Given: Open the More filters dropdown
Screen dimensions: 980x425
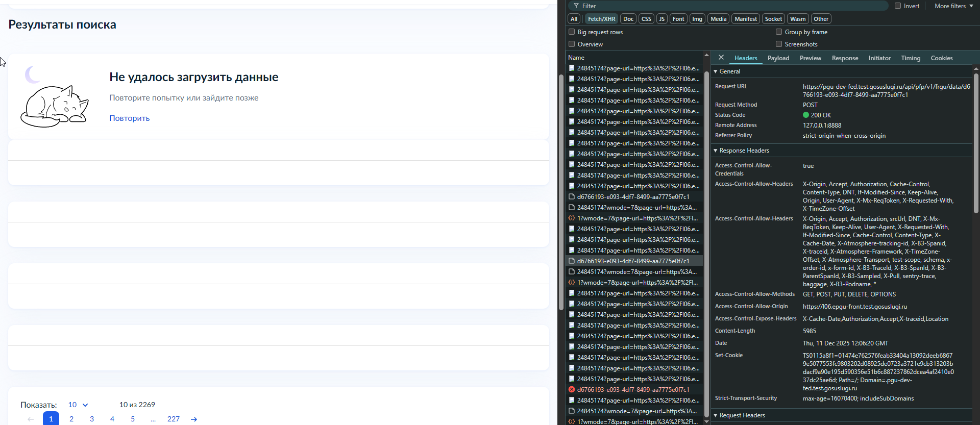Looking at the screenshot, I should (x=953, y=6).
